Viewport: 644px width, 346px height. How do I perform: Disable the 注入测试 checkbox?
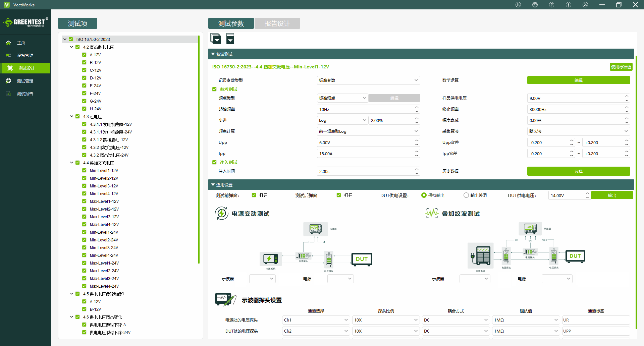(x=214, y=162)
